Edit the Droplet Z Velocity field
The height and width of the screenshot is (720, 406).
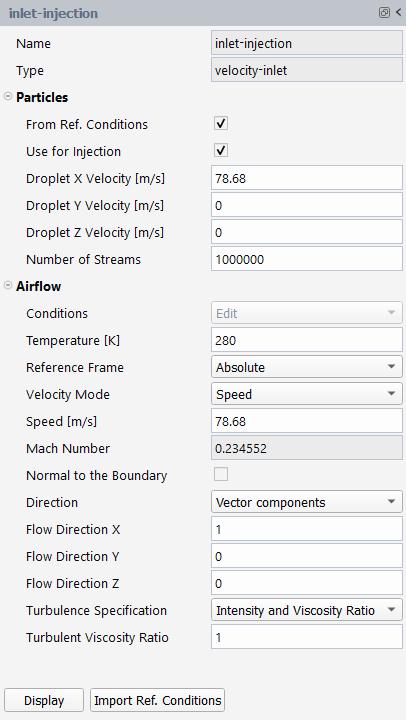[307, 232]
